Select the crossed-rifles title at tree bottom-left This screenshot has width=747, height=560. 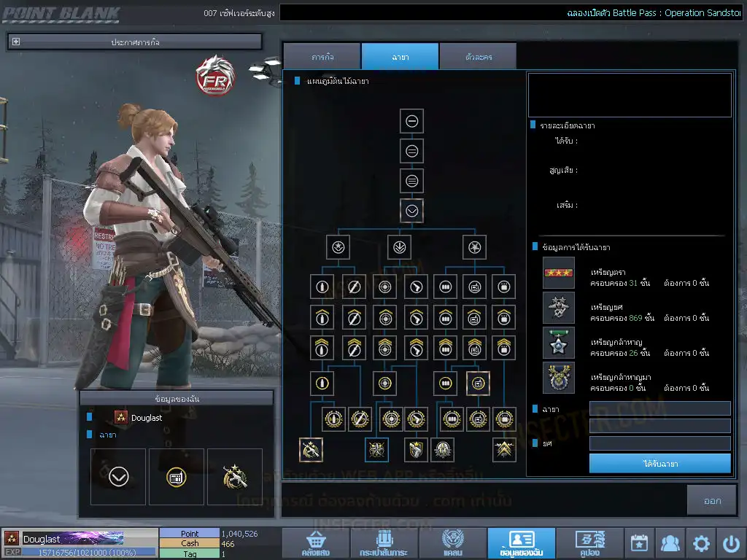[311, 449]
